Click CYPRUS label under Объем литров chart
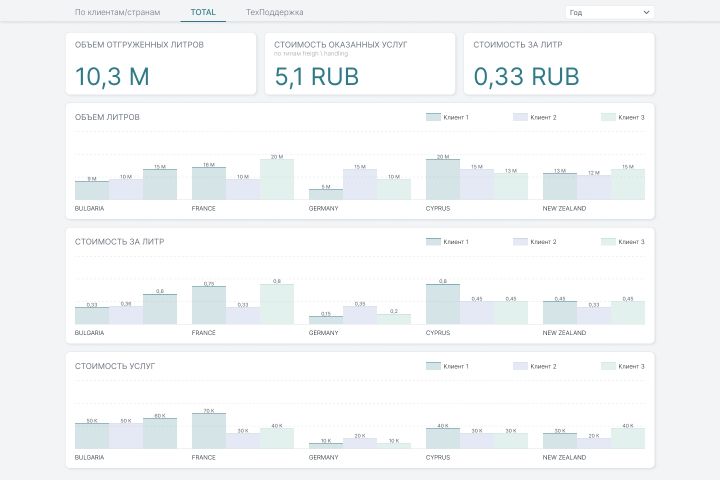This screenshot has width=720, height=480. click(438, 209)
